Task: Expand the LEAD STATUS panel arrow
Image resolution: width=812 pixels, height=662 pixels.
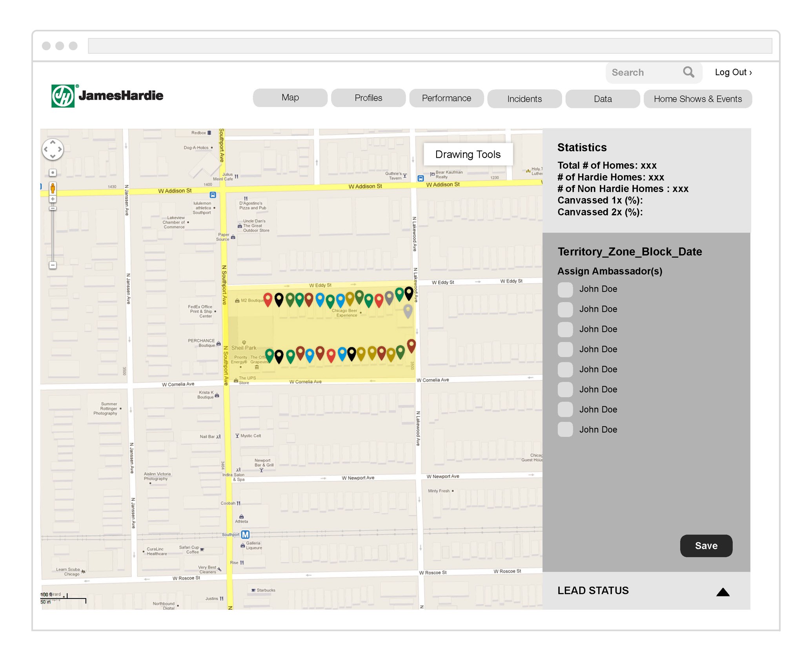Action: [723, 592]
